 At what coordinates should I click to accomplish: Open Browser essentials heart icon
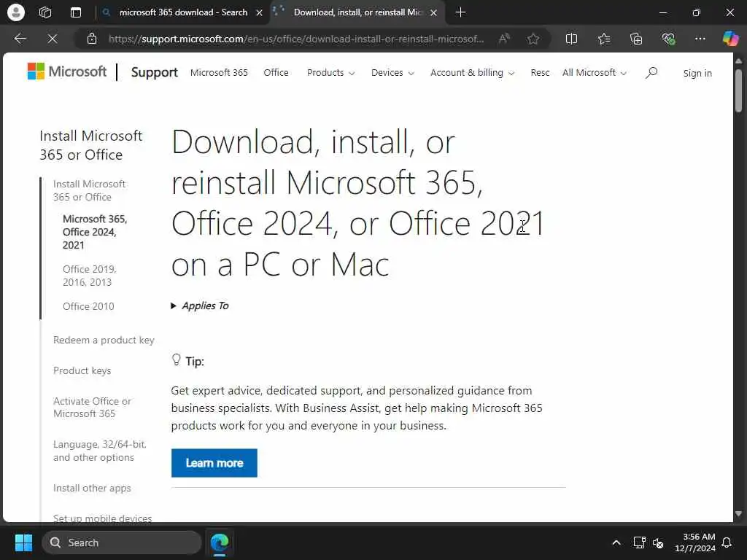tap(668, 39)
